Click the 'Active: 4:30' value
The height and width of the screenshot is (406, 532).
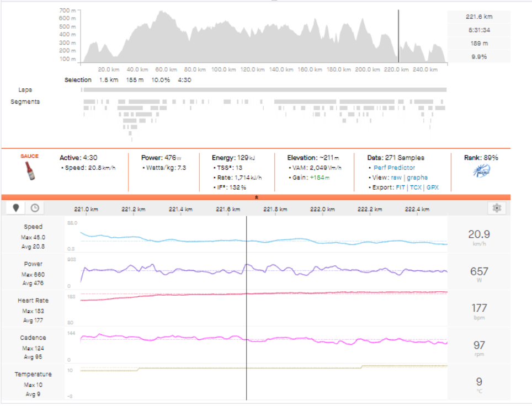[78, 157]
